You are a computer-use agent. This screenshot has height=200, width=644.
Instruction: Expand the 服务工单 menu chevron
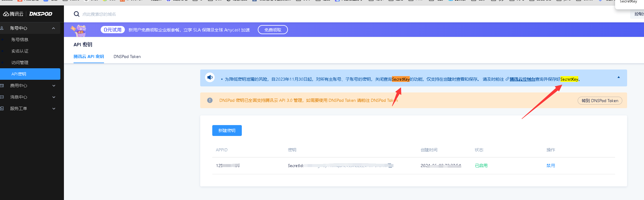54,108
